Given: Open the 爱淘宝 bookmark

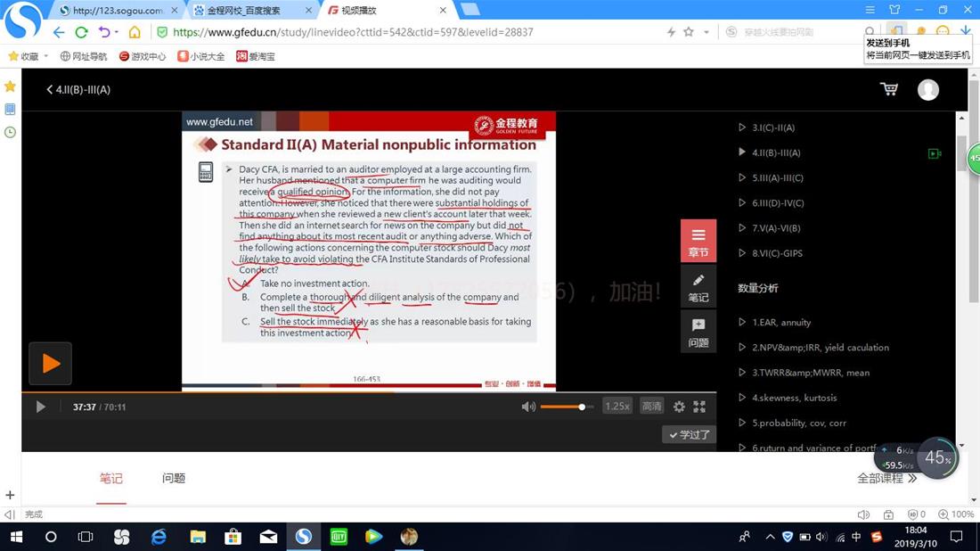Looking at the screenshot, I should point(255,56).
